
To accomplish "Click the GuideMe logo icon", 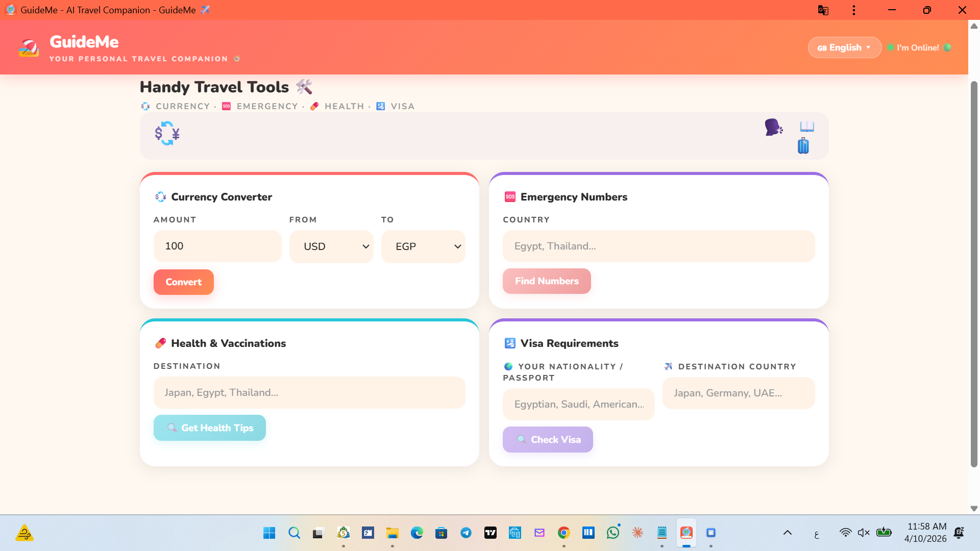I will 29,48.
